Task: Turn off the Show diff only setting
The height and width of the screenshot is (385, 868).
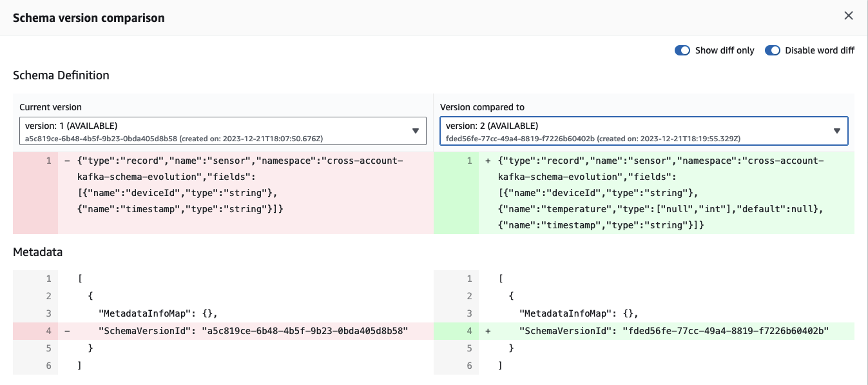Action: (x=682, y=50)
